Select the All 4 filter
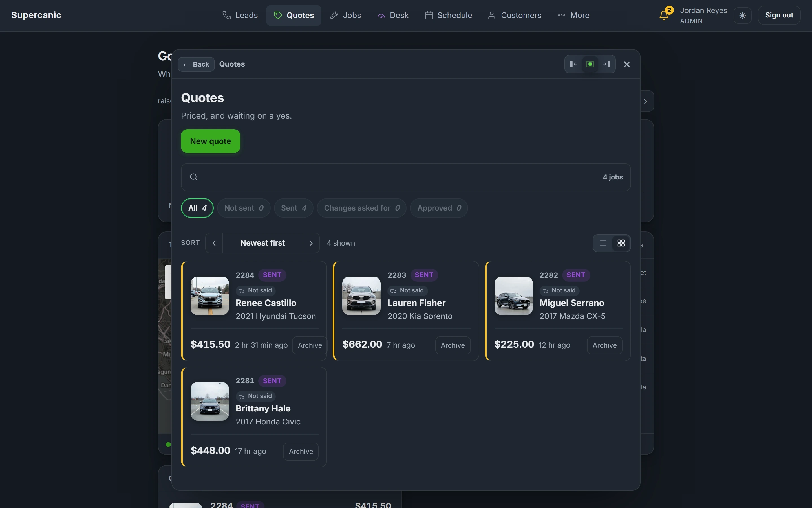The image size is (812, 508). (x=197, y=208)
